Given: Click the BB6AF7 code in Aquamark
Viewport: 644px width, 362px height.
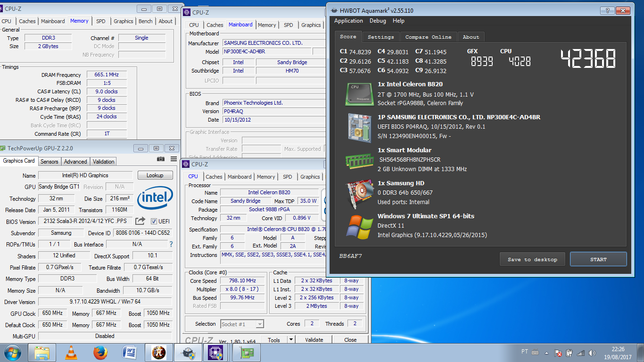Looking at the screenshot, I should [x=350, y=256].
